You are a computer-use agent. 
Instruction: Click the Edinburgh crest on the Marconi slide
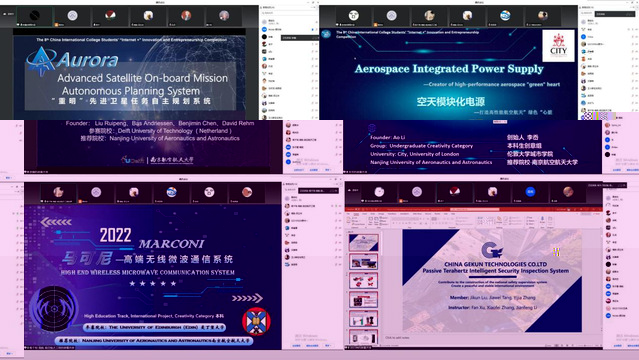coord(256,322)
